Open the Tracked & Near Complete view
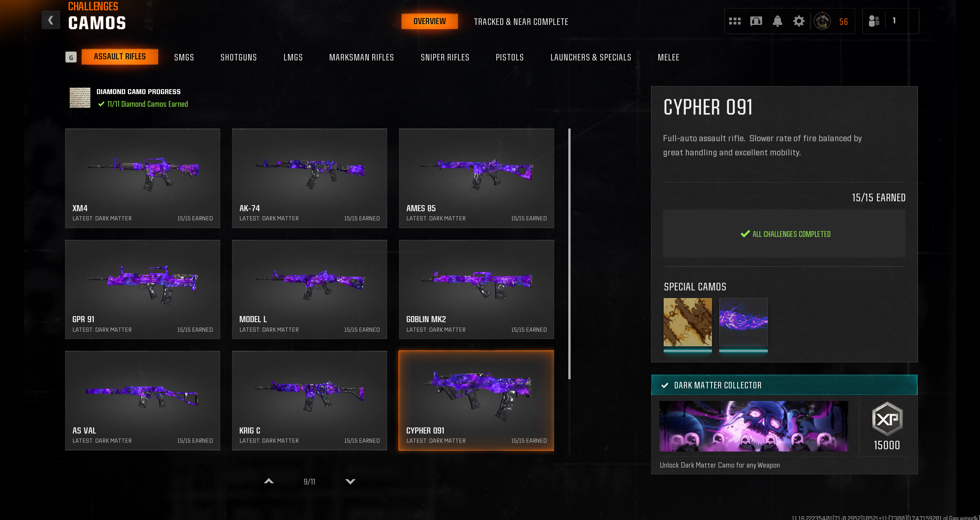The image size is (980, 520). (521, 22)
